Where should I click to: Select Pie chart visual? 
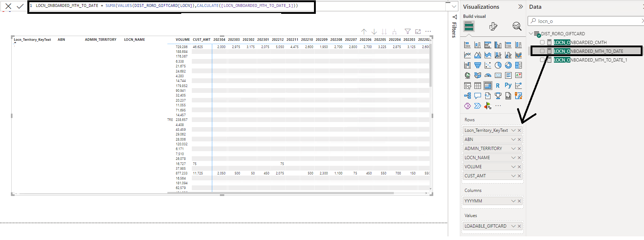498,65
